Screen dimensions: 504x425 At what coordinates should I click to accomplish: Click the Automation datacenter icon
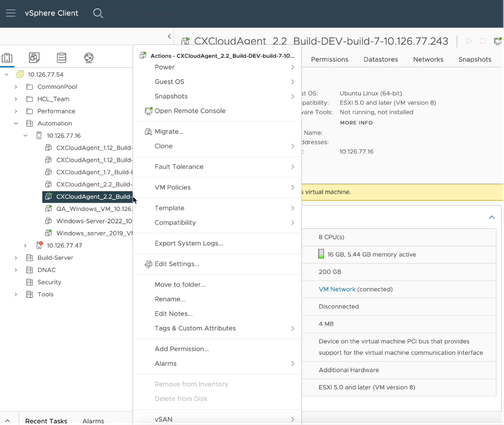point(29,123)
